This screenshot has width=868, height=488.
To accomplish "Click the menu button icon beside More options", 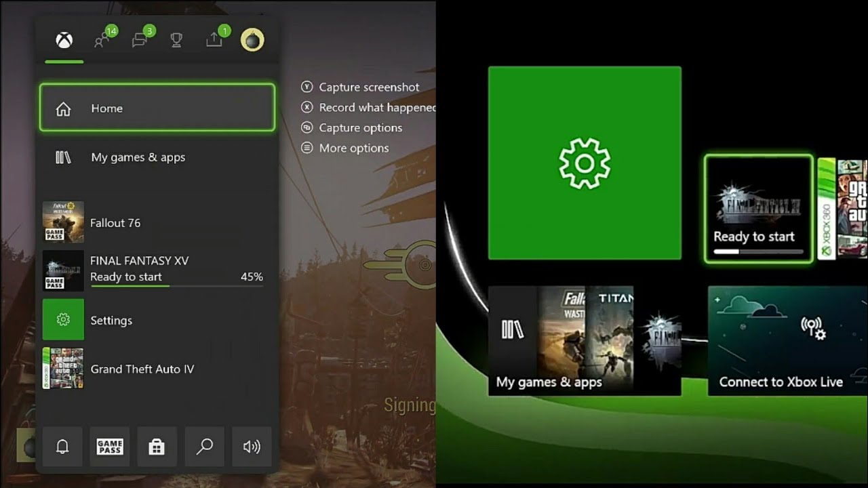I will [307, 148].
